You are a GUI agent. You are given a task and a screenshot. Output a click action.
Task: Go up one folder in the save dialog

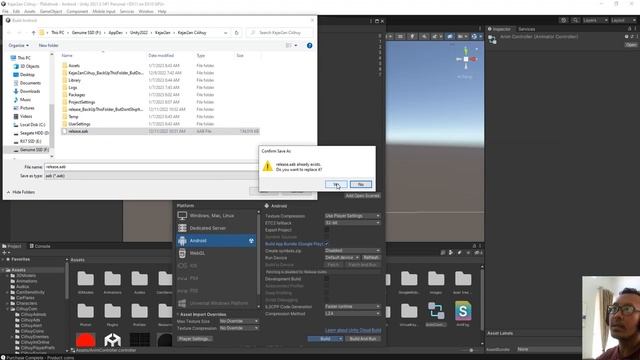33,33
